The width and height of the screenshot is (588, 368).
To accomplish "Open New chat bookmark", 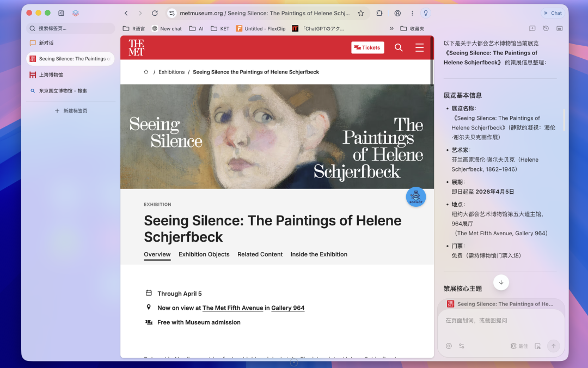I will (x=167, y=28).
